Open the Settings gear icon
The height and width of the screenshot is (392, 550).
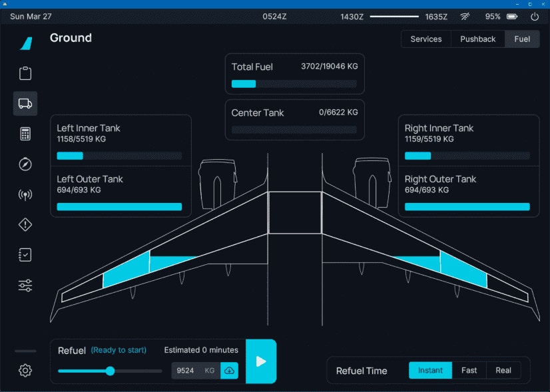click(25, 371)
